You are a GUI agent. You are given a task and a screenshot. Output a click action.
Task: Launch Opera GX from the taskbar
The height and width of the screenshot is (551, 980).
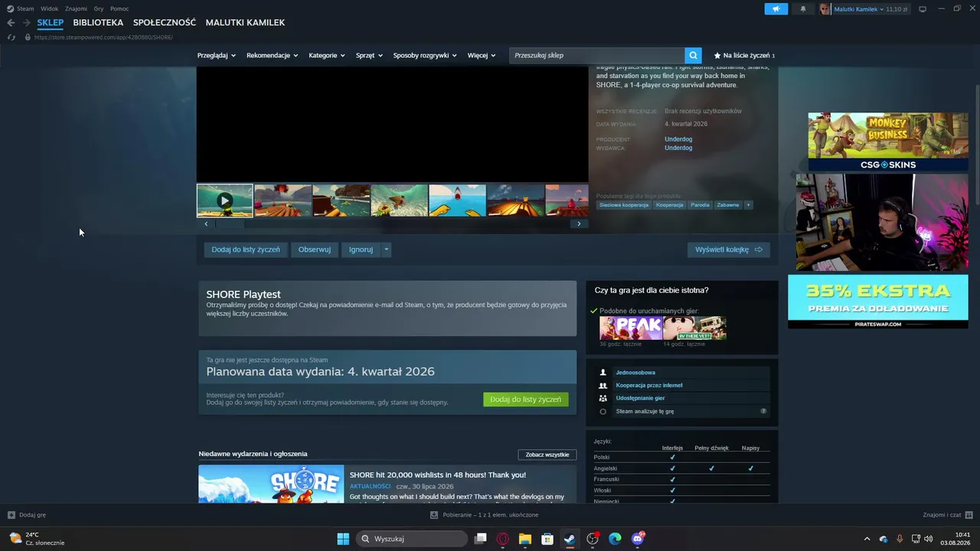point(503,539)
